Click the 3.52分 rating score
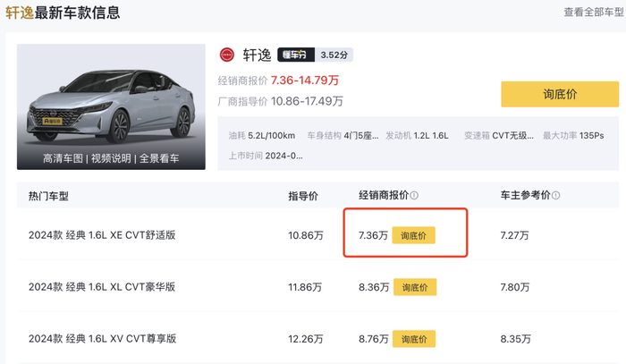The image size is (626, 364). point(334,55)
